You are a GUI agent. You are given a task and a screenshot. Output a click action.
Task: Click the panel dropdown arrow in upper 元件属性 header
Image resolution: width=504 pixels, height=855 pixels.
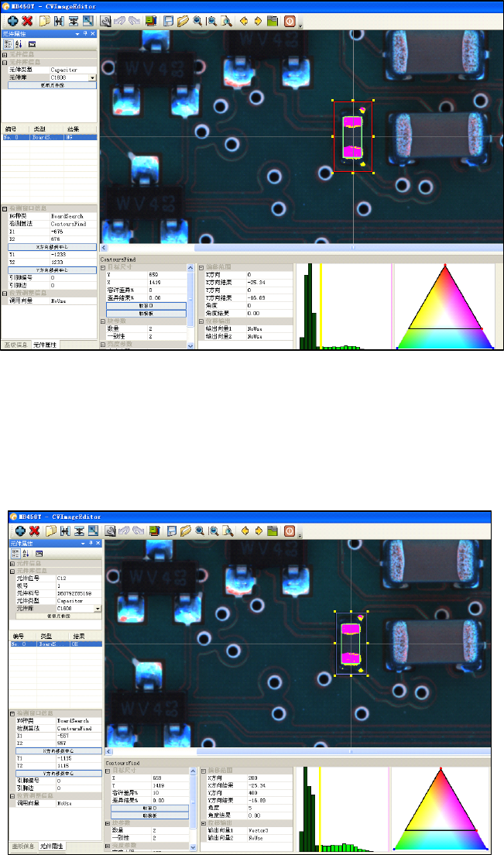77,34
